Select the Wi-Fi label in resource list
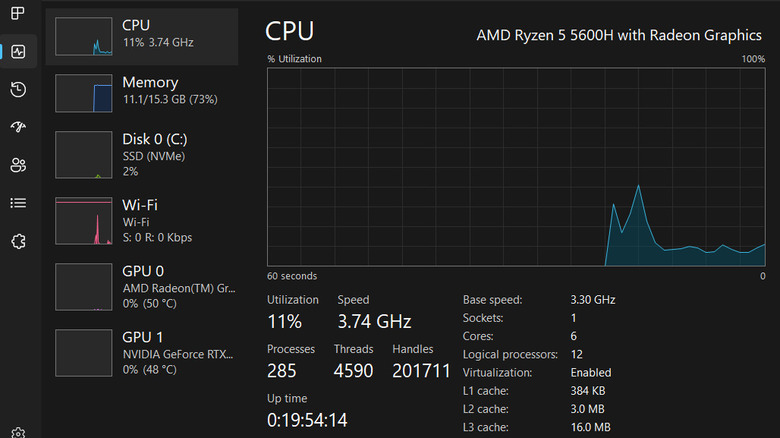The image size is (780, 438). pyautogui.click(x=140, y=205)
